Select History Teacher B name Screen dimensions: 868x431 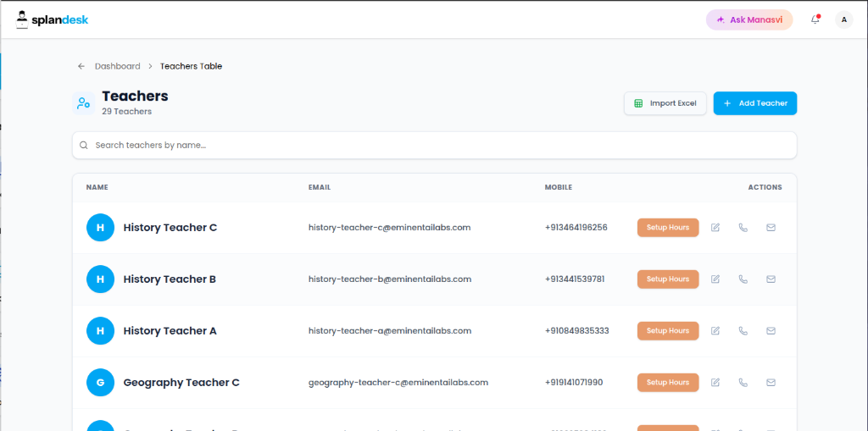pos(170,279)
